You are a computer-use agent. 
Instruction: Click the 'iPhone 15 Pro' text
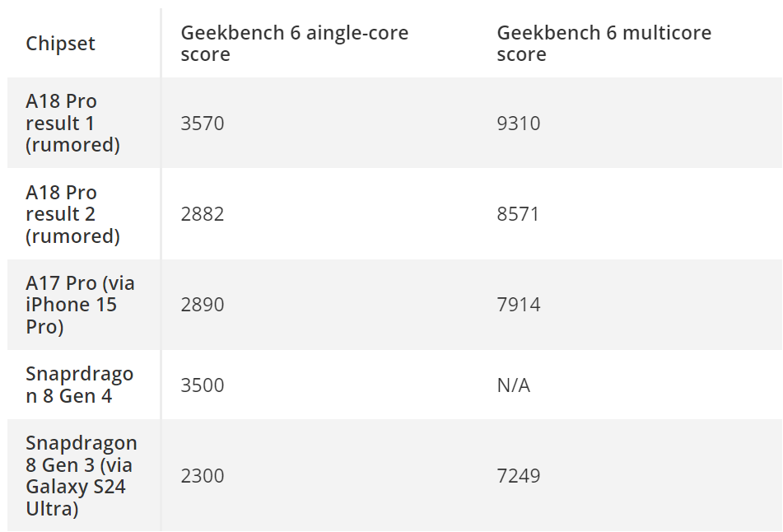(x=71, y=315)
